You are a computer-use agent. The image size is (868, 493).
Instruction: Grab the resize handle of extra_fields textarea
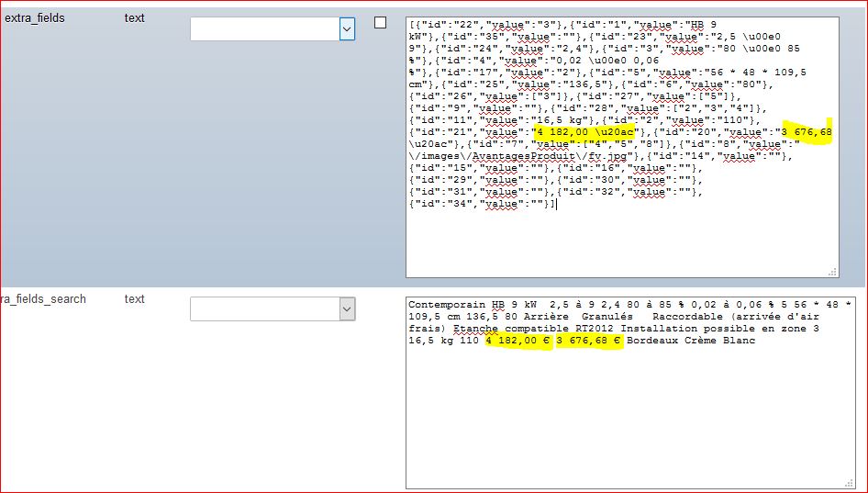[x=832, y=272]
